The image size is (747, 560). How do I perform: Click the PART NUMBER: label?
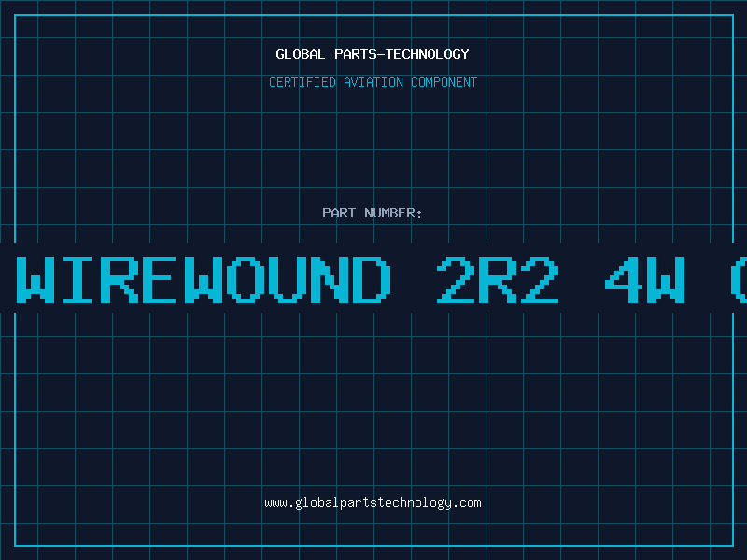tap(373, 213)
